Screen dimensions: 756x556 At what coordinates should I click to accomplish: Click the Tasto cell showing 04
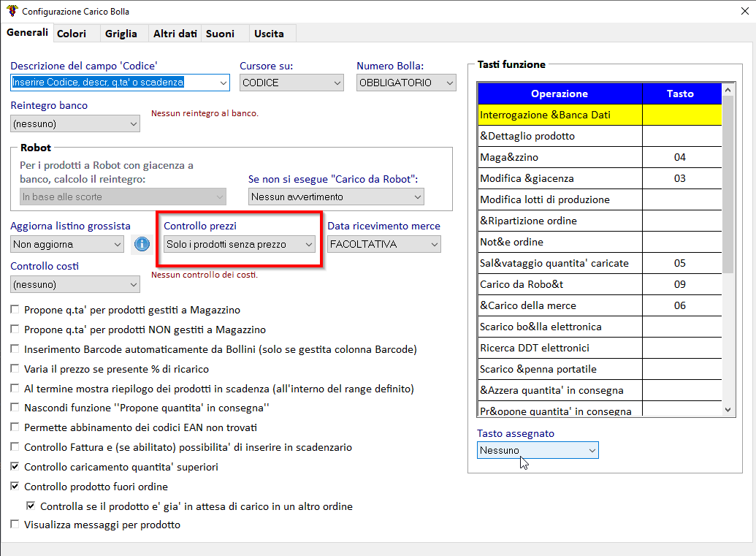pyautogui.click(x=682, y=157)
